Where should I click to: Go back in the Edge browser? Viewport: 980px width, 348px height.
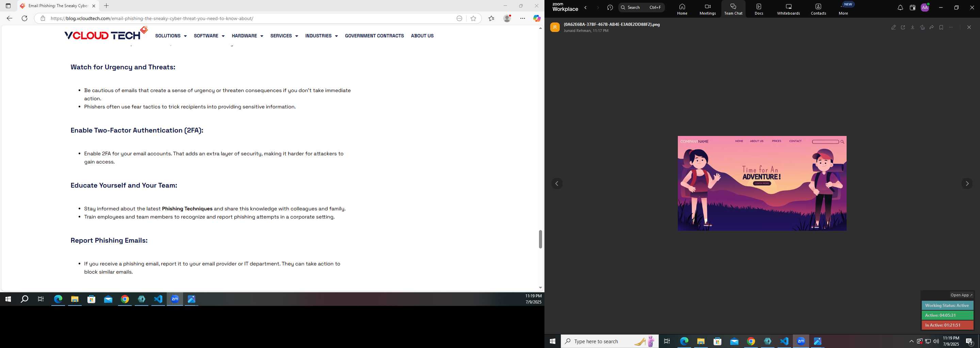click(x=10, y=18)
